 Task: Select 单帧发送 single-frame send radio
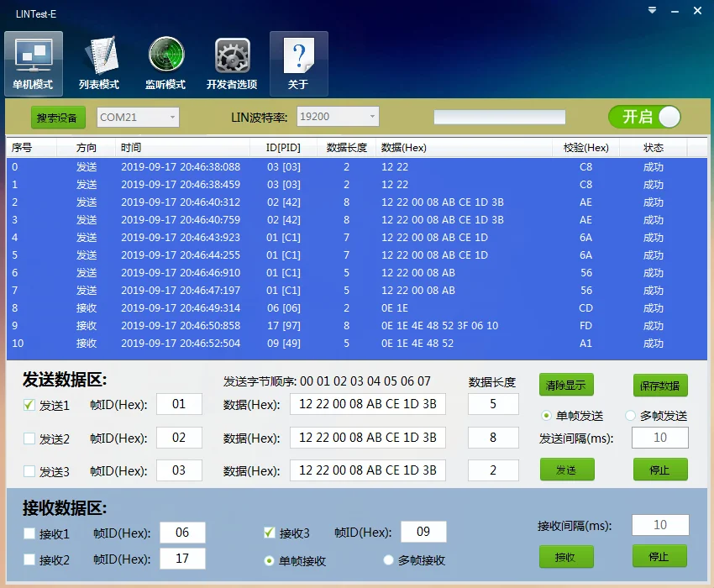pos(546,416)
